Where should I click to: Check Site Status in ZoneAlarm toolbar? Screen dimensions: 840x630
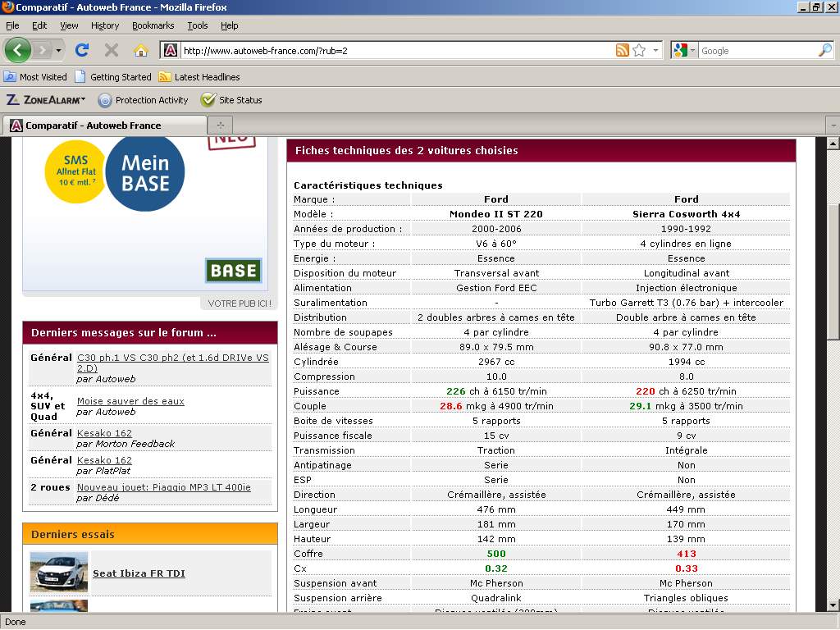tap(232, 100)
